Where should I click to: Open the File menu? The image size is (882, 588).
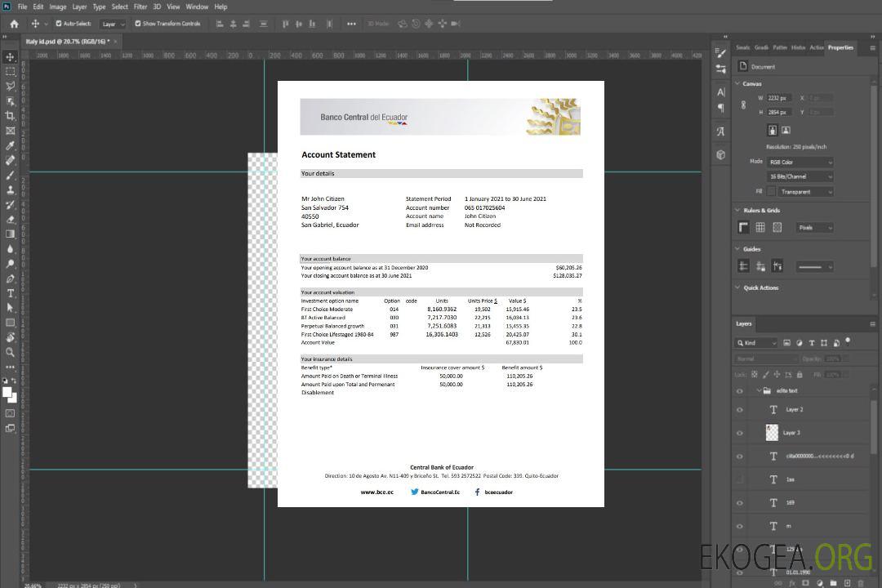click(x=22, y=7)
